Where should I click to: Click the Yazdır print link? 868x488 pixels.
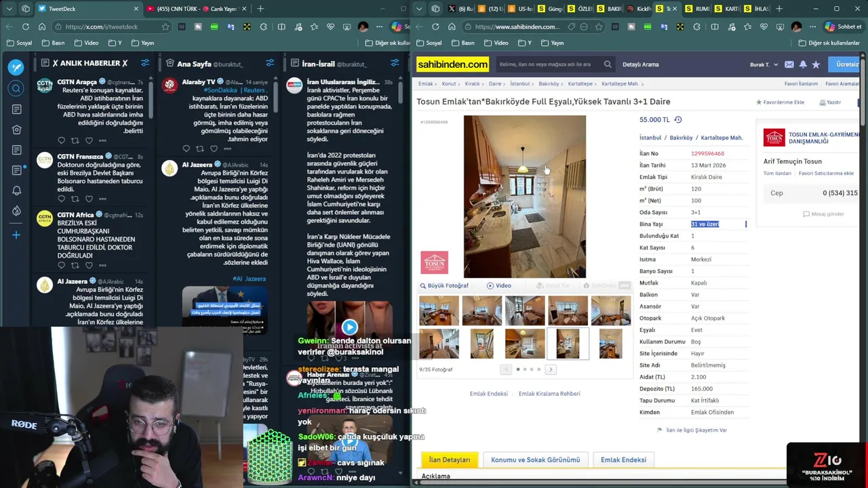830,102
